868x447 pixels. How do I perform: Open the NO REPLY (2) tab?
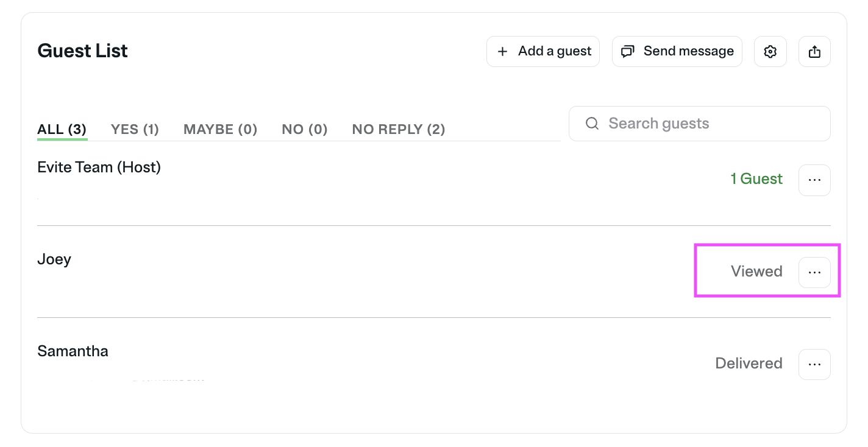coord(398,129)
